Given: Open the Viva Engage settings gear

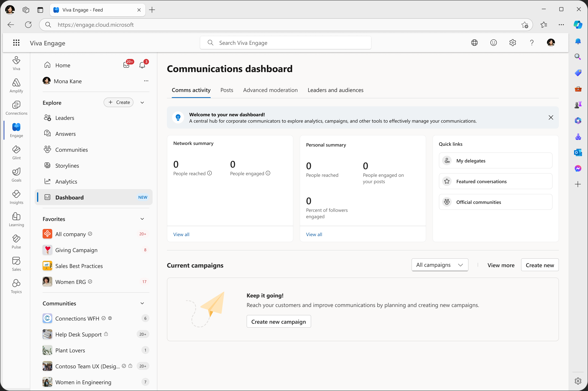Looking at the screenshot, I should click(x=513, y=43).
